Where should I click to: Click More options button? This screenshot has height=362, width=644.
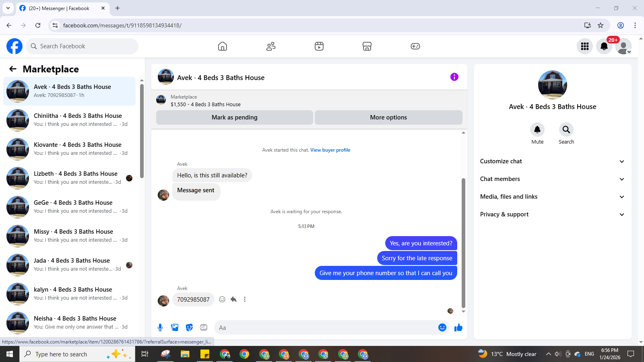pyautogui.click(x=388, y=117)
